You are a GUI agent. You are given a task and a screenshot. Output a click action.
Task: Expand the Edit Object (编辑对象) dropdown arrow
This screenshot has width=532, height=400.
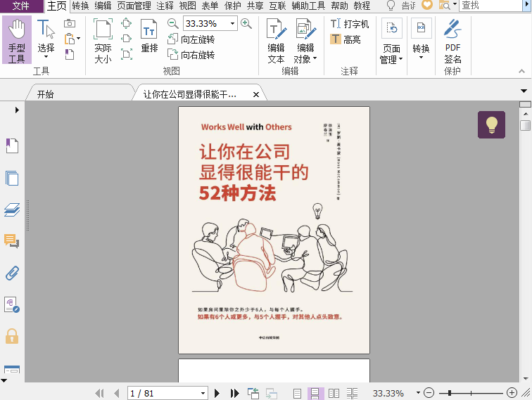click(x=315, y=58)
